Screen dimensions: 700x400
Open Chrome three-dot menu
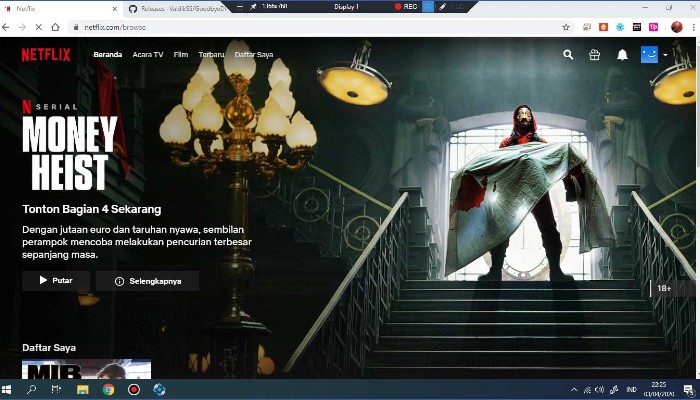click(x=693, y=27)
